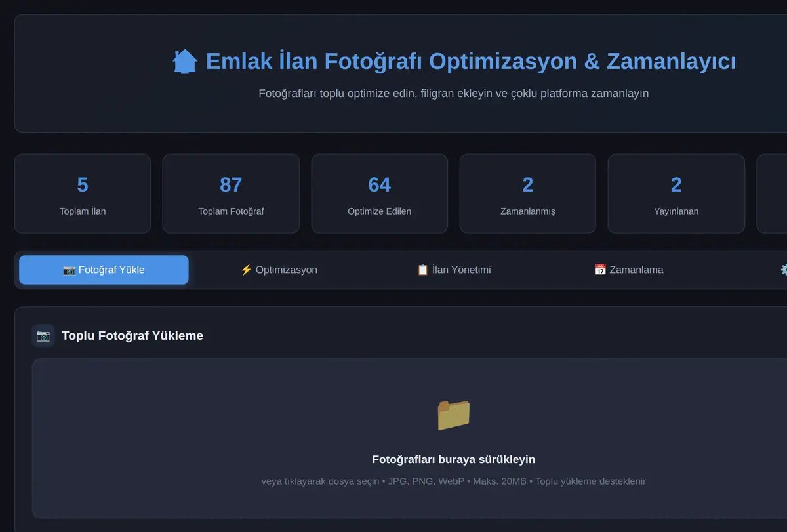Click the Fotoğrafları buraya sürükleyin text
The width and height of the screenshot is (787, 532).
coord(454,459)
